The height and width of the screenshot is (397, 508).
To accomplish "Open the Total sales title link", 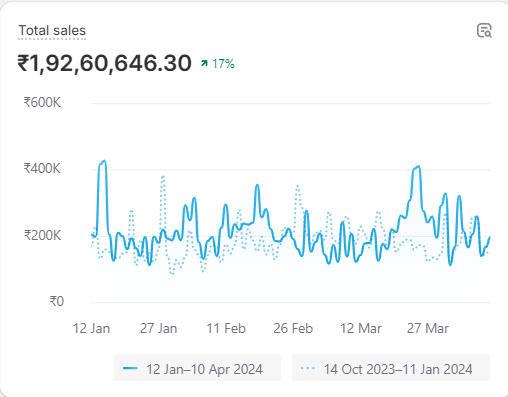I will (52, 31).
